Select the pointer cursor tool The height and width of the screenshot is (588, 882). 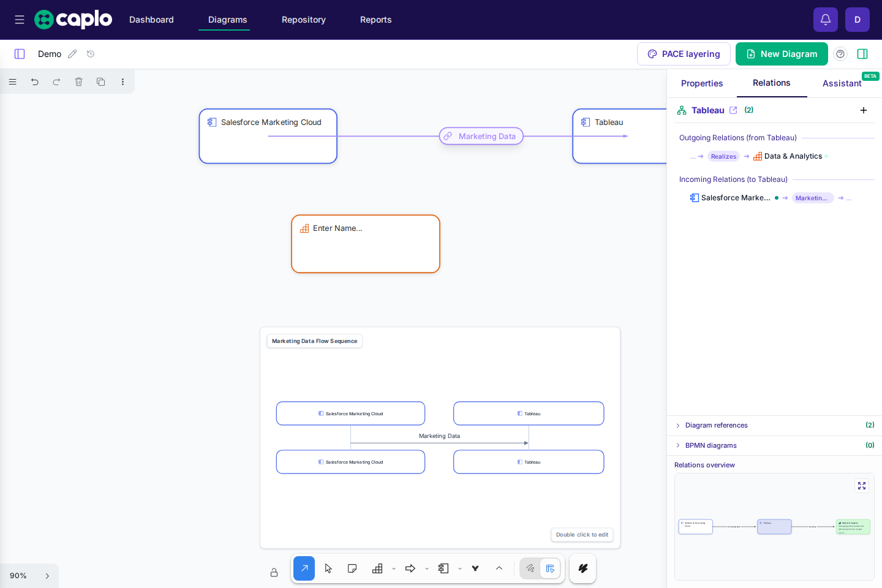[x=328, y=568]
